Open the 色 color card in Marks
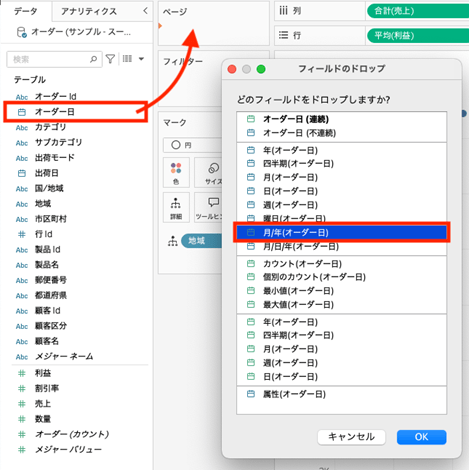The image size is (469, 470). coord(176,172)
